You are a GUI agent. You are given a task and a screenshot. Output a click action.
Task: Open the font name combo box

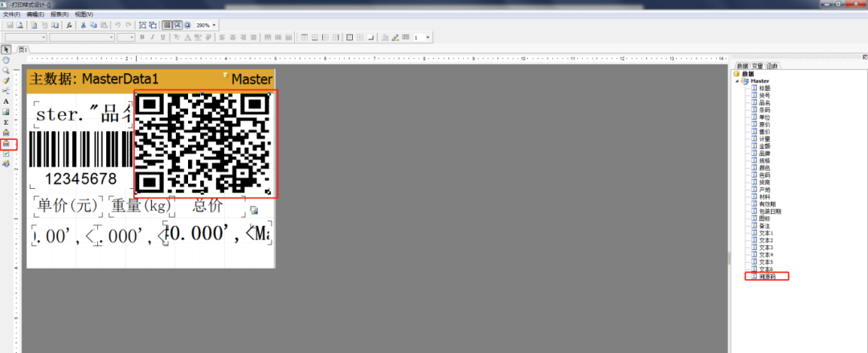coord(82,38)
